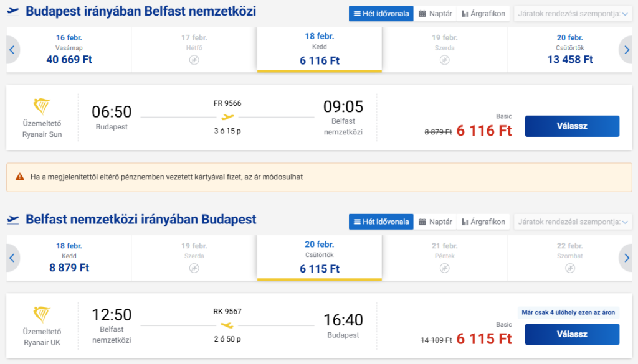Show later return dates with right arrow
The width and height of the screenshot is (638, 364).
coord(627,258)
